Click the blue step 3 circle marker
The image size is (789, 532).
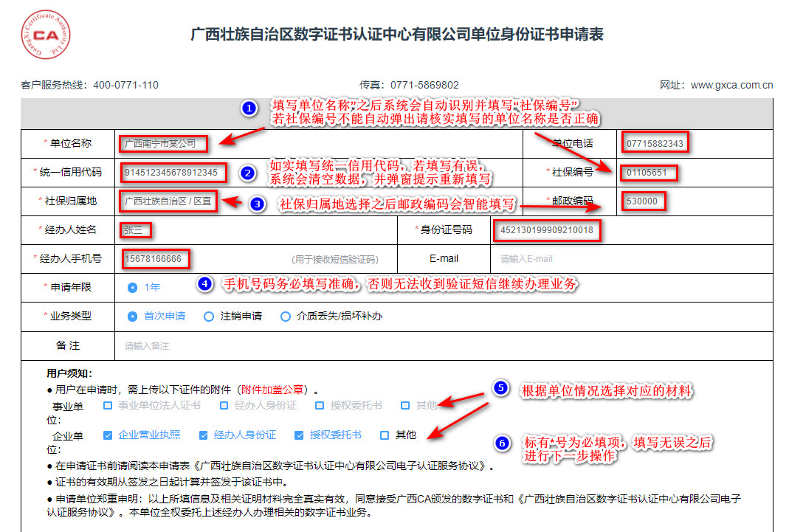tap(256, 204)
